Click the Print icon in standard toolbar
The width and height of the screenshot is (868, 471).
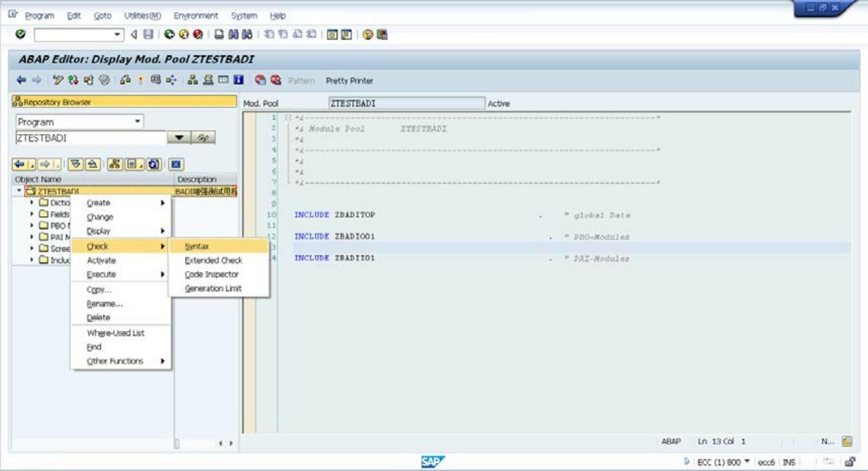[x=219, y=34]
